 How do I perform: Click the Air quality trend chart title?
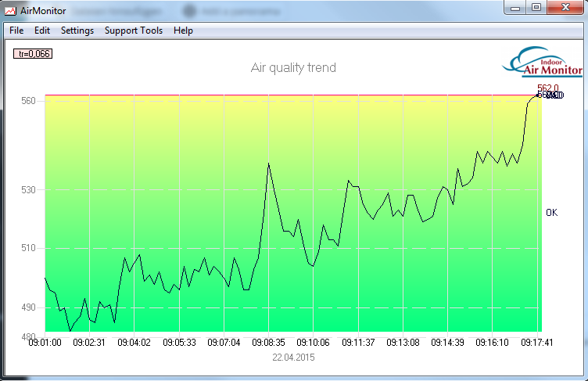coord(293,68)
